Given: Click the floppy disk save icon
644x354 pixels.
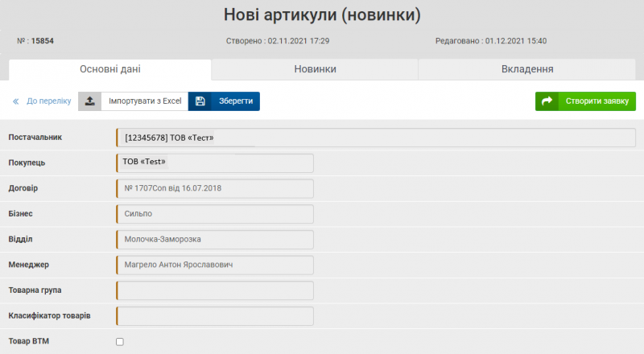Looking at the screenshot, I should pos(200,101).
